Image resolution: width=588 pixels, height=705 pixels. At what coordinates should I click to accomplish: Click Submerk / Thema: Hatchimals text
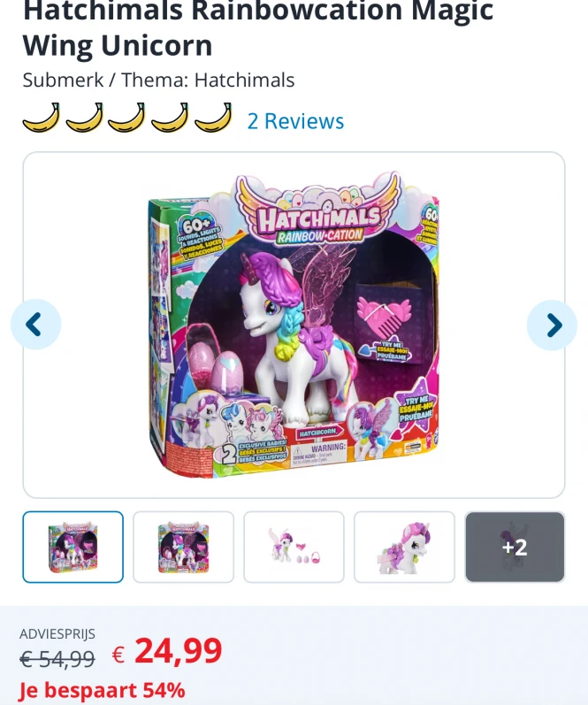pos(158,80)
